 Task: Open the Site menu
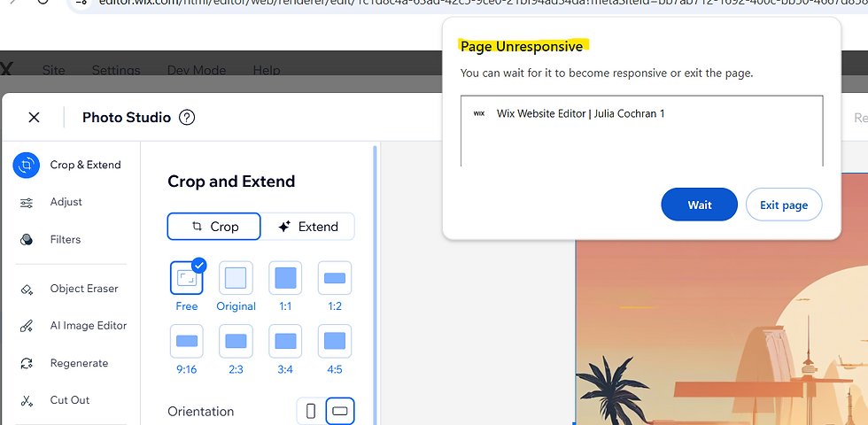54,70
